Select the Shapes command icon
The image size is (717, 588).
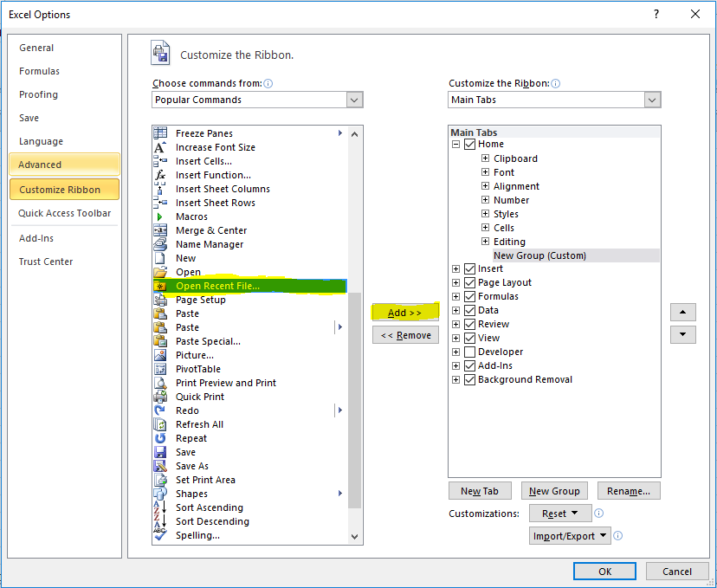click(x=160, y=494)
